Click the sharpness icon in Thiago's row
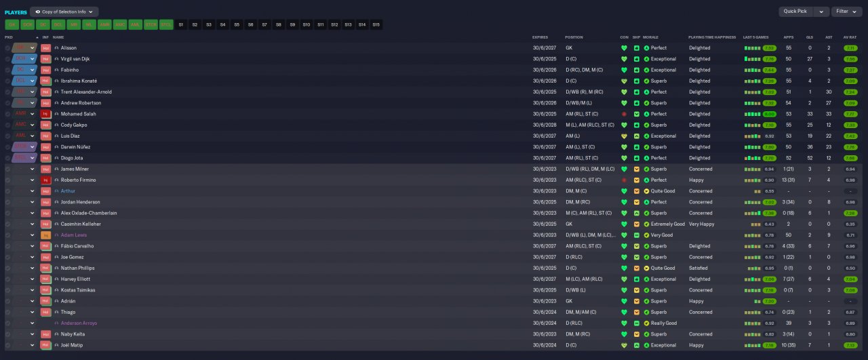The image size is (868, 360). point(637,313)
